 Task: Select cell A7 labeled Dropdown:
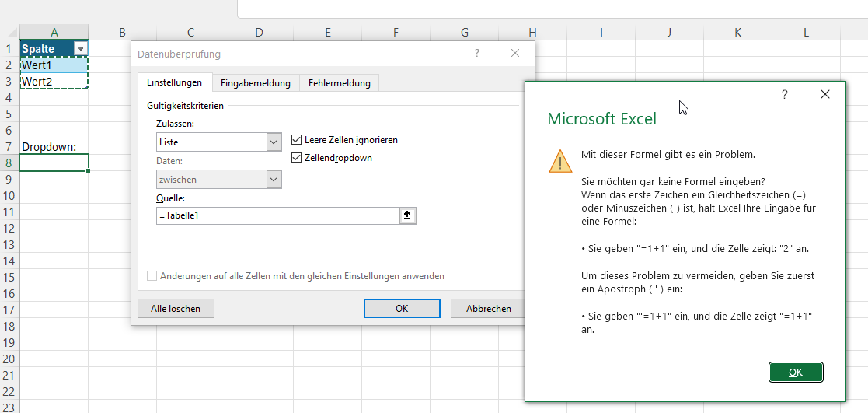(54, 146)
